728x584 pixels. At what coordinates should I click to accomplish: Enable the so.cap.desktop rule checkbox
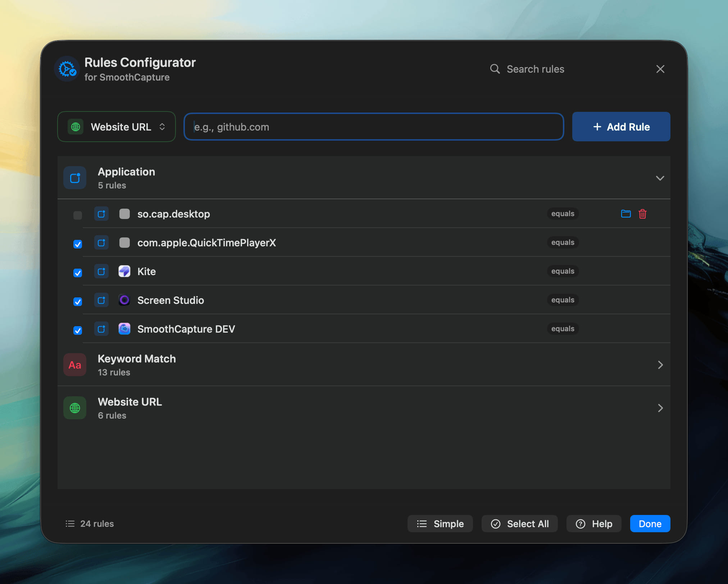coord(77,215)
